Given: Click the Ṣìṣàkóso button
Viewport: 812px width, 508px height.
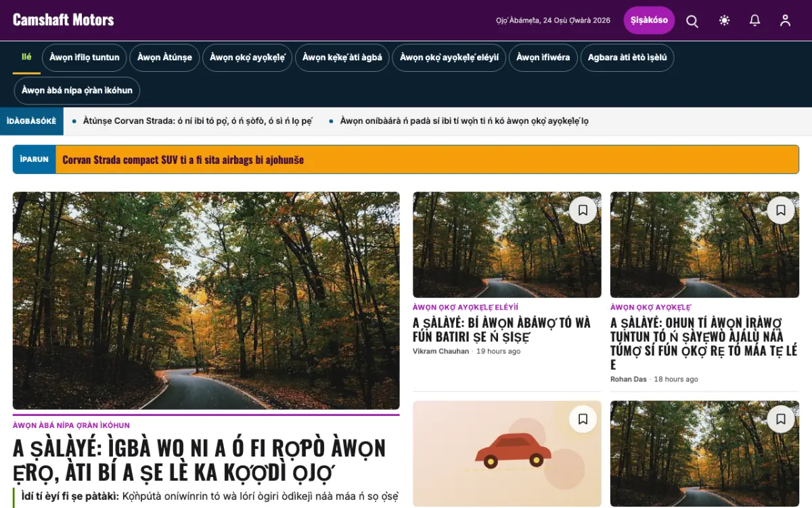Looking at the screenshot, I should 649,20.
